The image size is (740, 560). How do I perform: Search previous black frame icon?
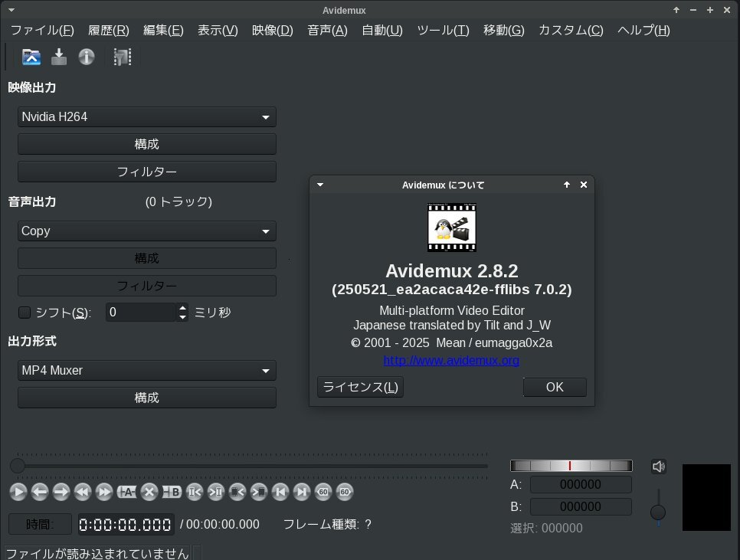[x=237, y=492]
